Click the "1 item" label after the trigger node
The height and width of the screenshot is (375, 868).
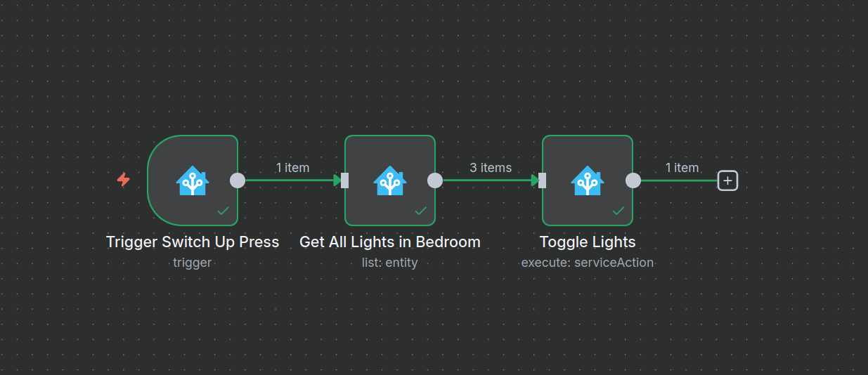point(292,168)
